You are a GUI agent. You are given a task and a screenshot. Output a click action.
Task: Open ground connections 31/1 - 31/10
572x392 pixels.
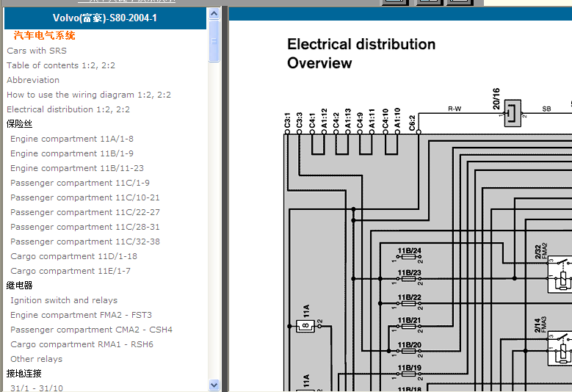click(x=37, y=388)
